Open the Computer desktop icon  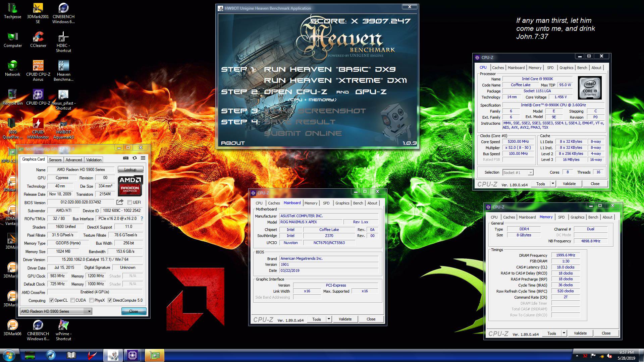pos(12,40)
